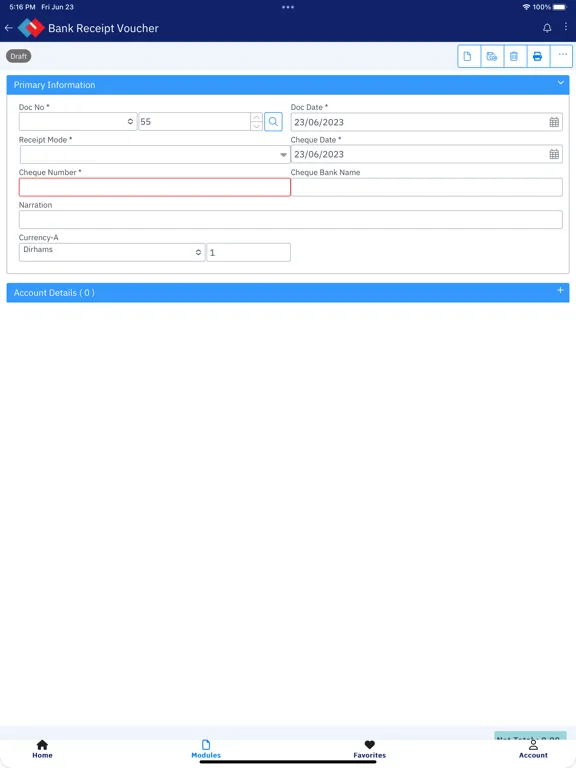The image size is (576, 768).
Task: Increment the document number stepper up
Action: click(256, 118)
